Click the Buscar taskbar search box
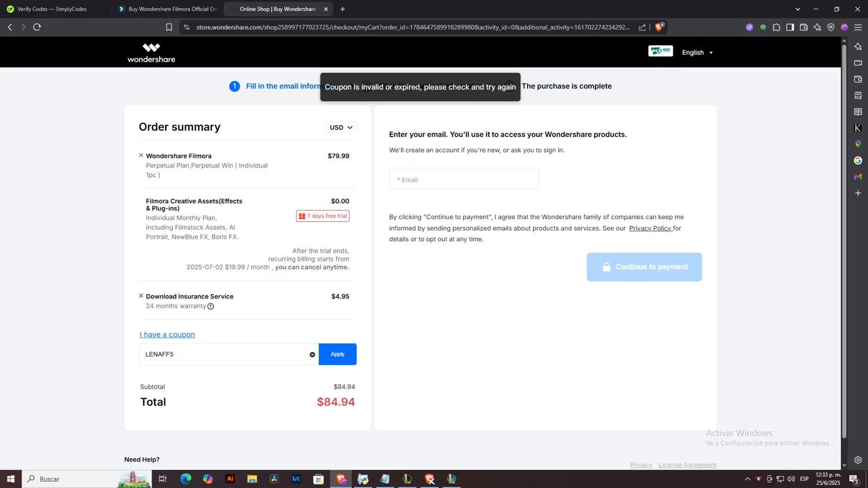The image size is (868, 488). click(87, 479)
